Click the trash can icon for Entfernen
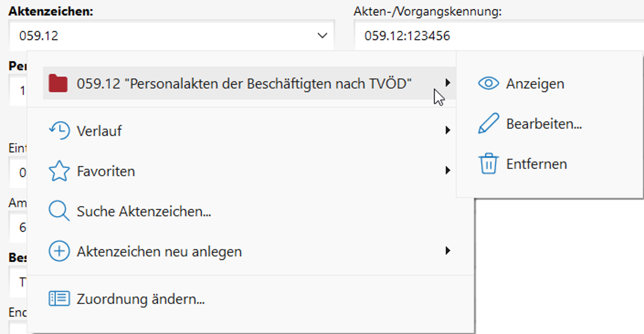The height and width of the screenshot is (334, 644). [x=488, y=164]
